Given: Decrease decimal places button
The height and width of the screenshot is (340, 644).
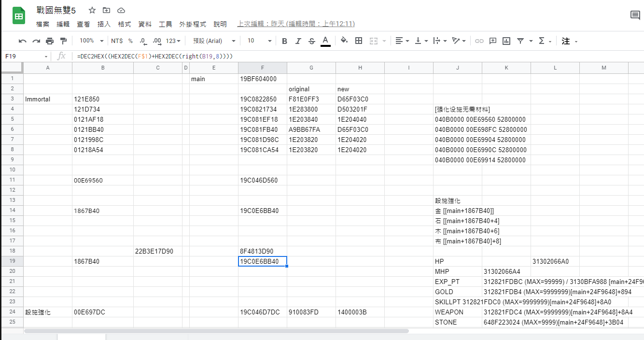Looking at the screenshot, I should 143,41.
